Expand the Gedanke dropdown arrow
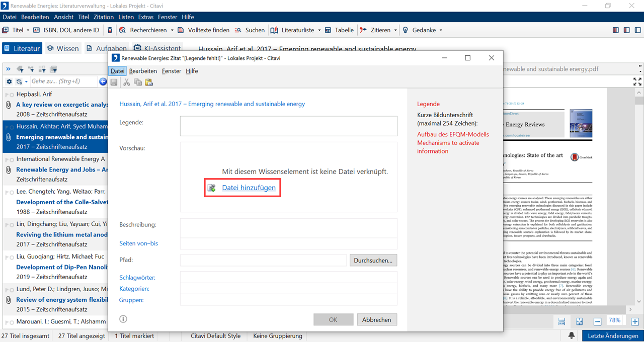 441,30
